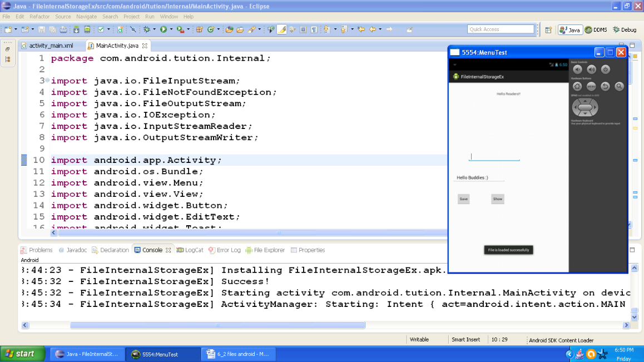The height and width of the screenshot is (362, 644).
Task: Open the Navigate menu
Action: click(86, 17)
